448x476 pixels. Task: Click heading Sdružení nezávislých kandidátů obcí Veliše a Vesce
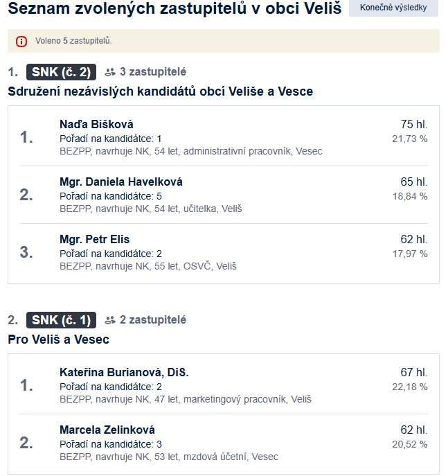tap(160, 91)
